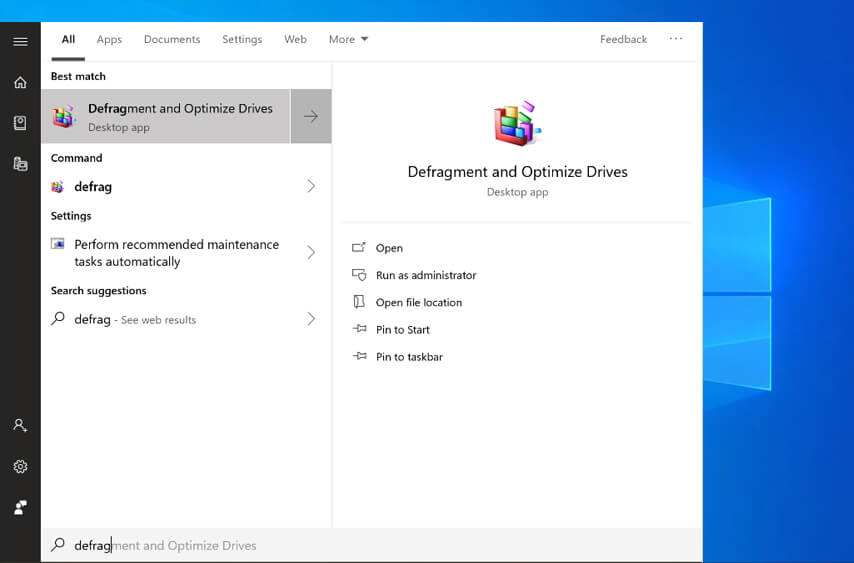The height and width of the screenshot is (563, 854).
Task: Expand the Perform recommended maintenance chevron
Action: coord(311,253)
